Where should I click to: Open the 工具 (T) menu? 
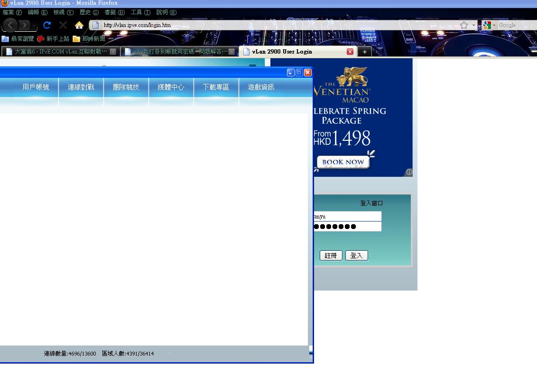tap(140, 12)
